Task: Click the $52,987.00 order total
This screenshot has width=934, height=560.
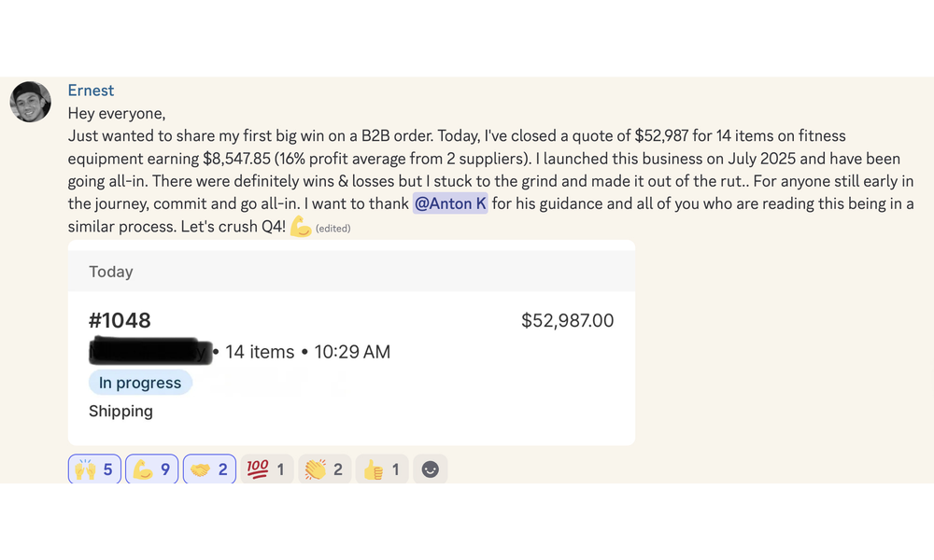Action: [566, 320]
